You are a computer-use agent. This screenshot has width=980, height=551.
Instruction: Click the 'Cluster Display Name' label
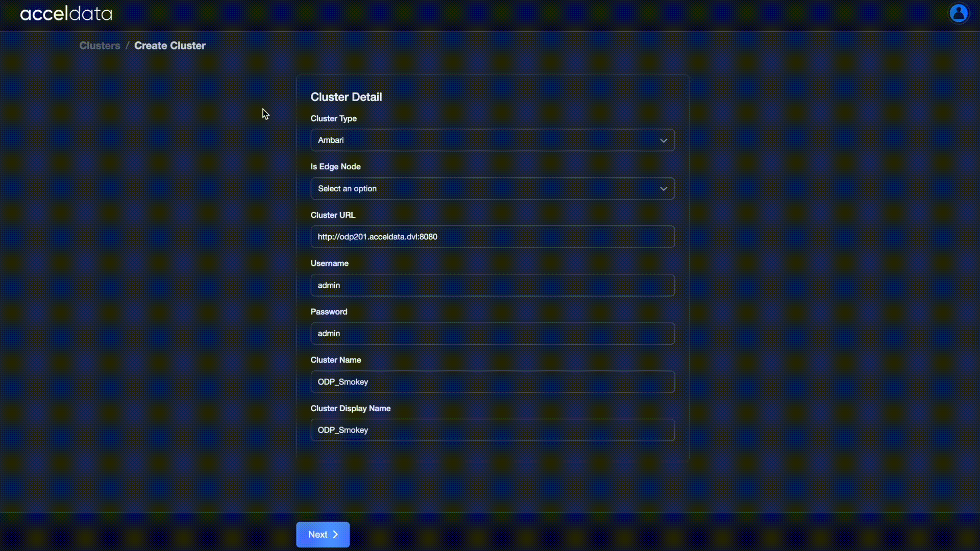[x=350, y=408]
